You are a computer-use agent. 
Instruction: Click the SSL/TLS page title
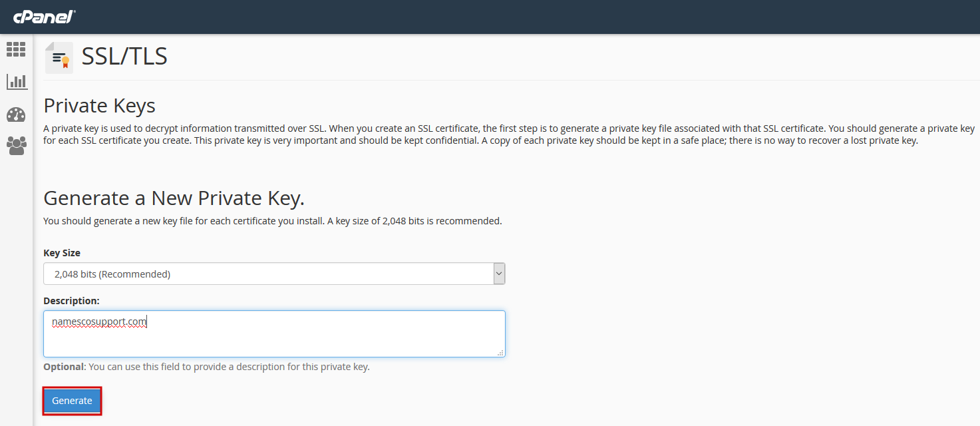(x=124, y=57)
